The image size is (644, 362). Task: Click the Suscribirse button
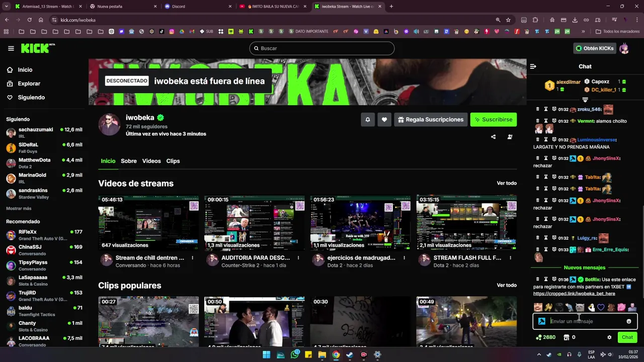493,120
